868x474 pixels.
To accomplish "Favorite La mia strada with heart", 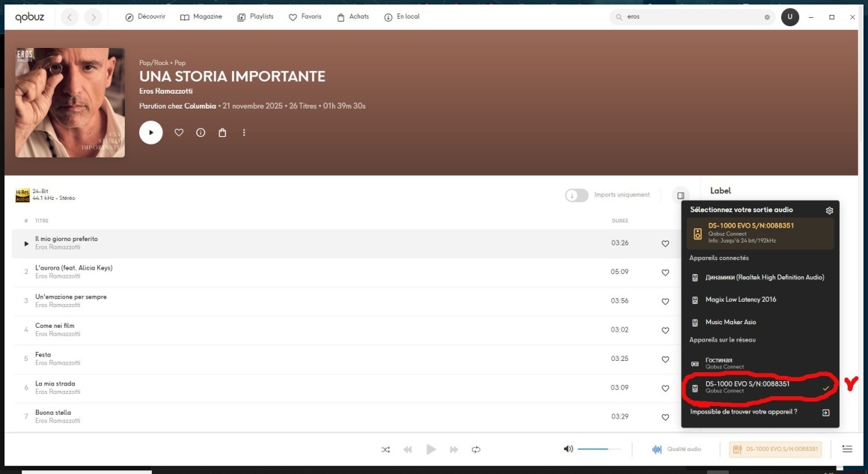I will tap(665, 388).
